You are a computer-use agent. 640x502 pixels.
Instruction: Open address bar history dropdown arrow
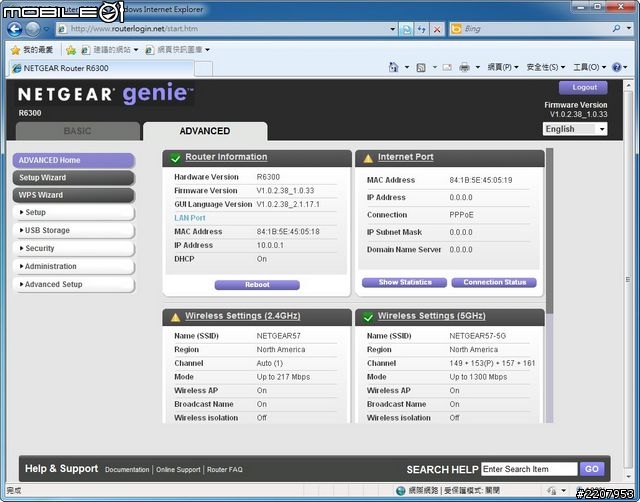click(392, 29)
